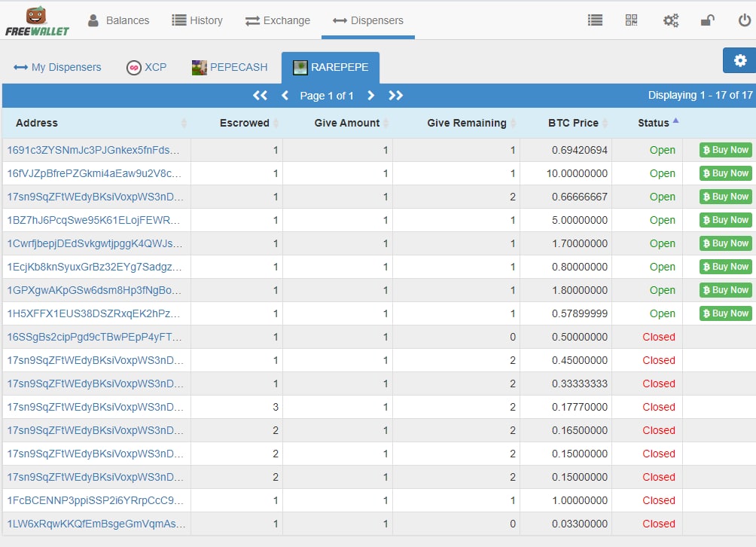Open the History tab
The image size is (756, 547).
[197, 20]
